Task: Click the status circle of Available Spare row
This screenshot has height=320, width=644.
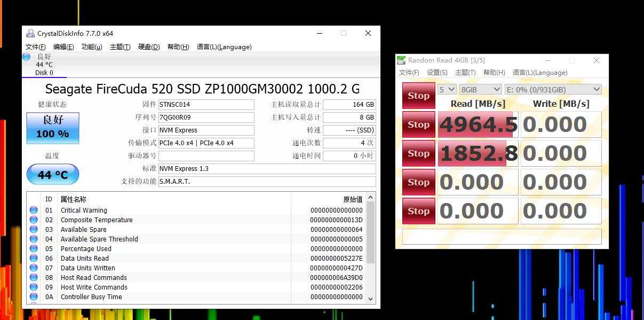Action: [34, 230]
